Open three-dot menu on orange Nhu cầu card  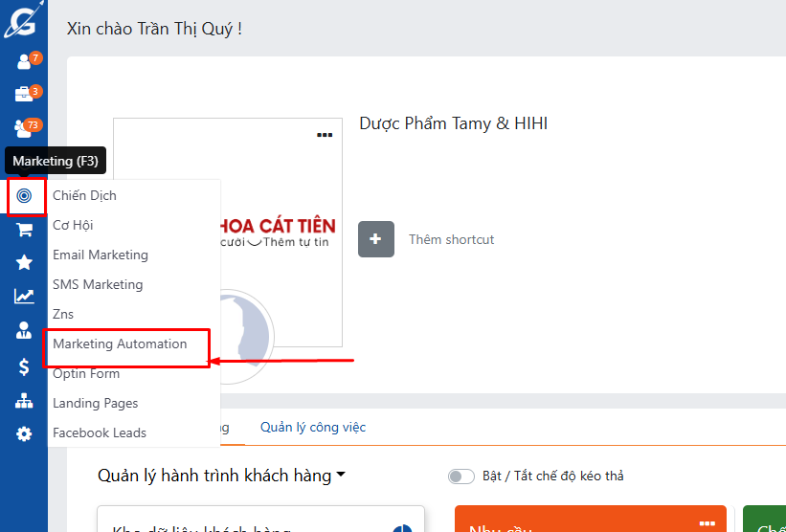click(x=707, y=523)
